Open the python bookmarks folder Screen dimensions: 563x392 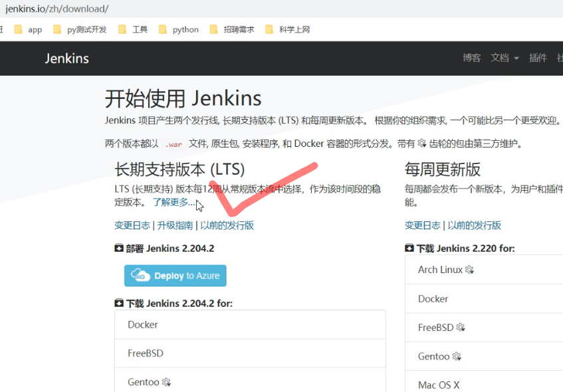pos(178,29)
